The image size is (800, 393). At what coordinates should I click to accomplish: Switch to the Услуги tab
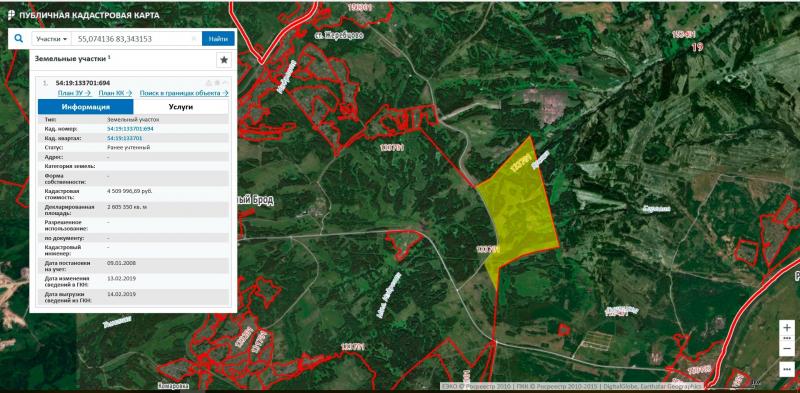click(181, 107)
